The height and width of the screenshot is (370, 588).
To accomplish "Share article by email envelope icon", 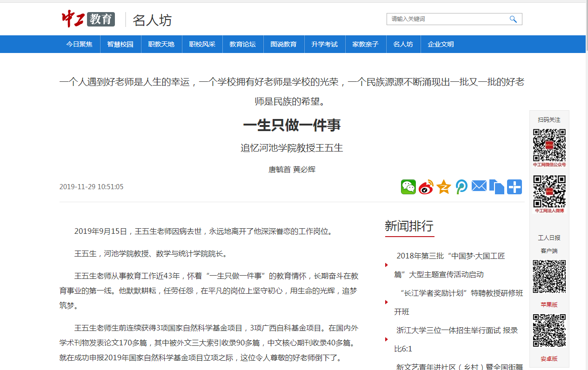I will pyautogui.click(x=479, y=186).
